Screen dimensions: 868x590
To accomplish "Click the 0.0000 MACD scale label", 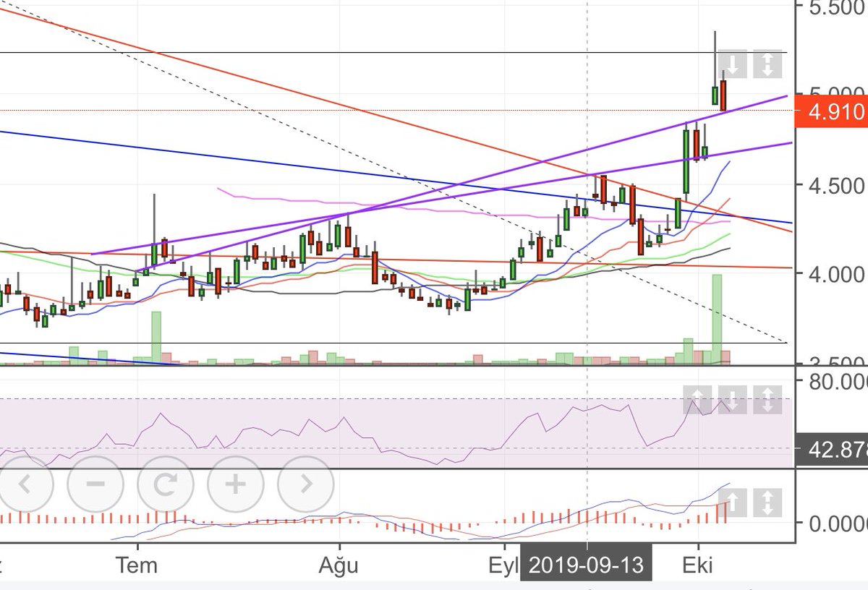I will tap(839, 523).
